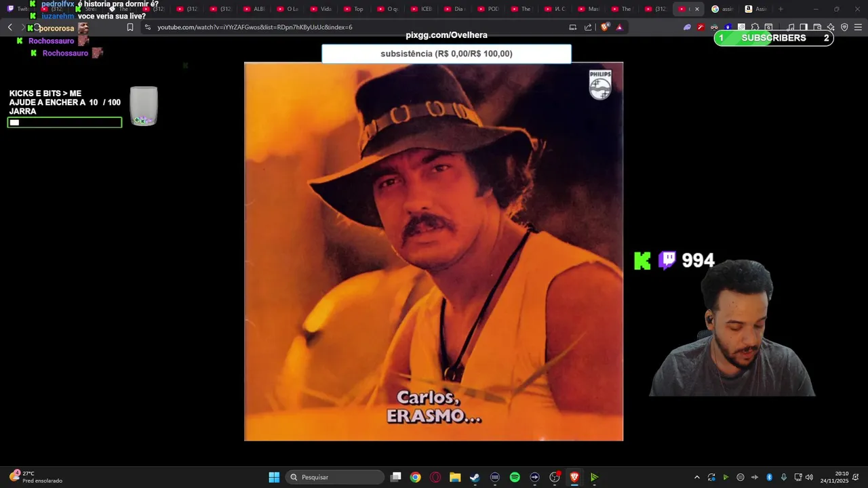Click the pixgg.com/Ovelhera text
Viewport: 868px width, 488px height.
click(446, 35)
